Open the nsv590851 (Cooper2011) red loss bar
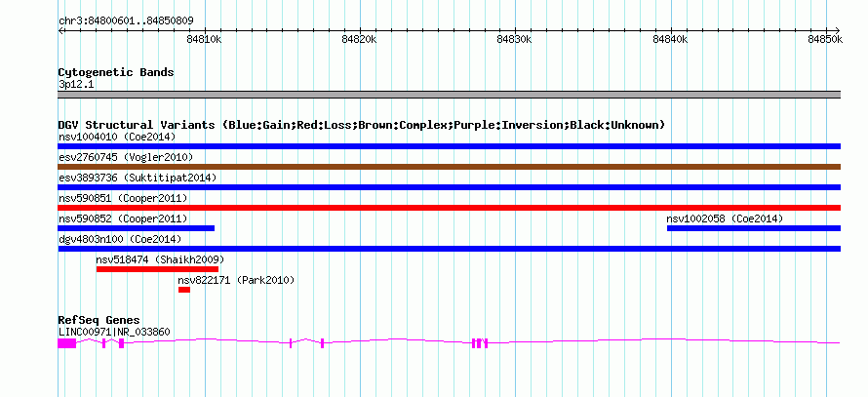Viewport: 868px width, 397px height. coord(449,208)
